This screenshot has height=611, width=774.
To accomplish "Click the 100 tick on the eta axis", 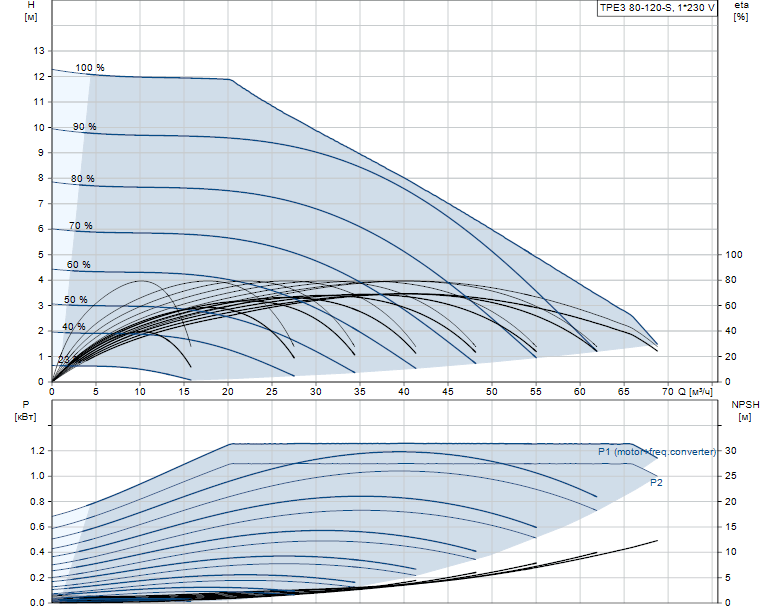I will 734,255.
